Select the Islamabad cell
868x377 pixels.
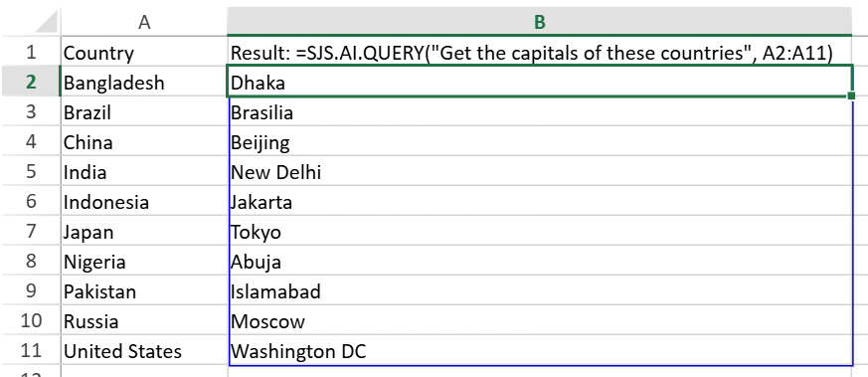(x=540, y=290)
